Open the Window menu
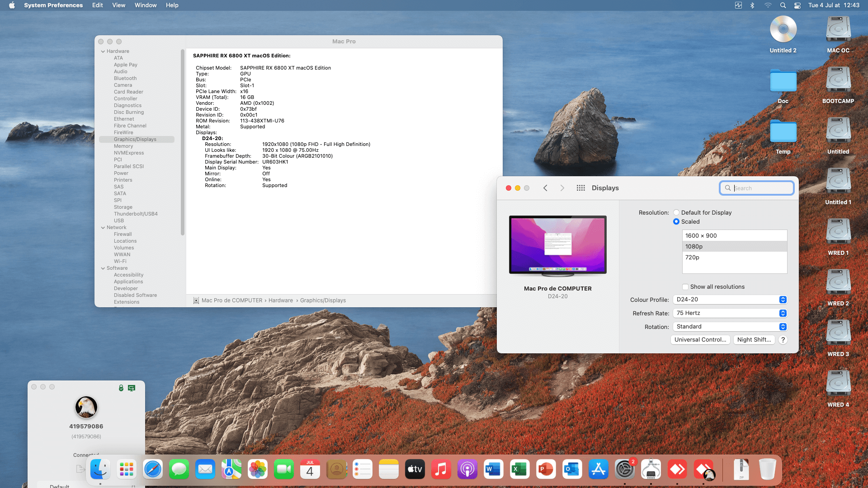Viewport: 868px width, 488px height. point(146,5)
